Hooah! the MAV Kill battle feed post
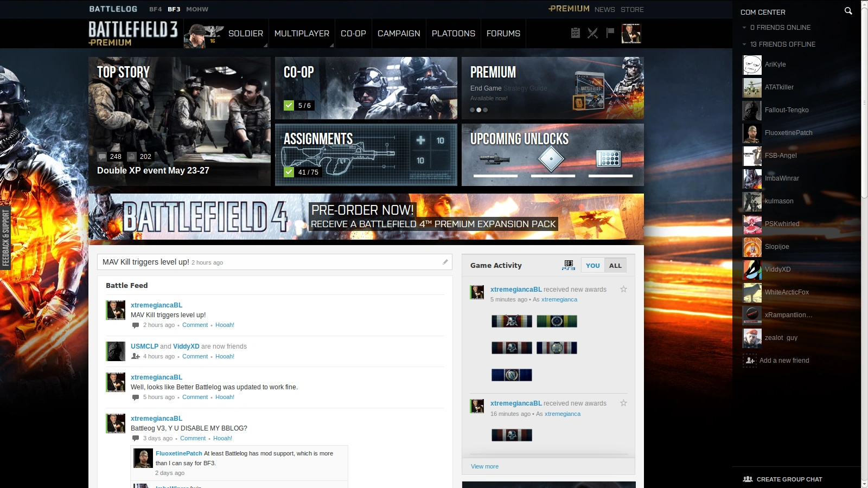The height and width of the screenshot is (488, 868). pyautogui.click(x=225, y=325)
